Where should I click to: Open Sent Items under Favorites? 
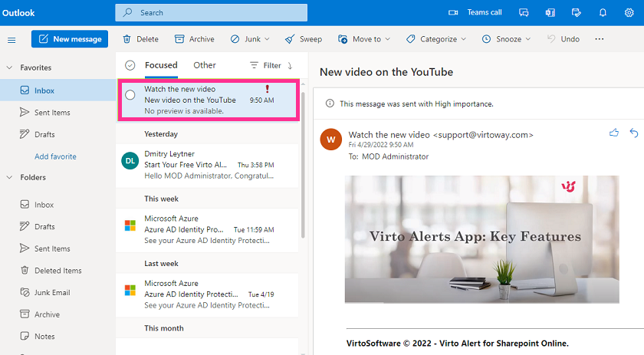(x=58, y=112)
